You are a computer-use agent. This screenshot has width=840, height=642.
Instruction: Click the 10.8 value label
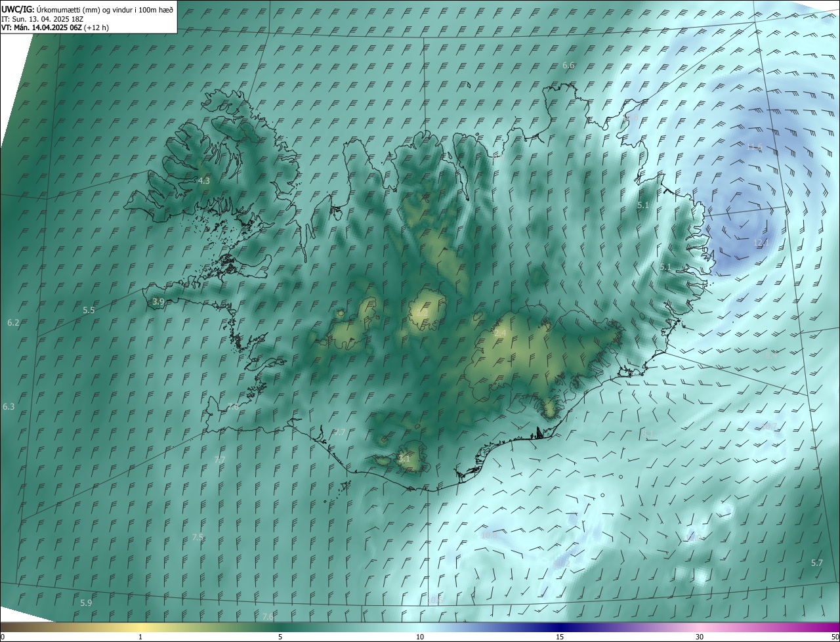click(x=489, y=535)
